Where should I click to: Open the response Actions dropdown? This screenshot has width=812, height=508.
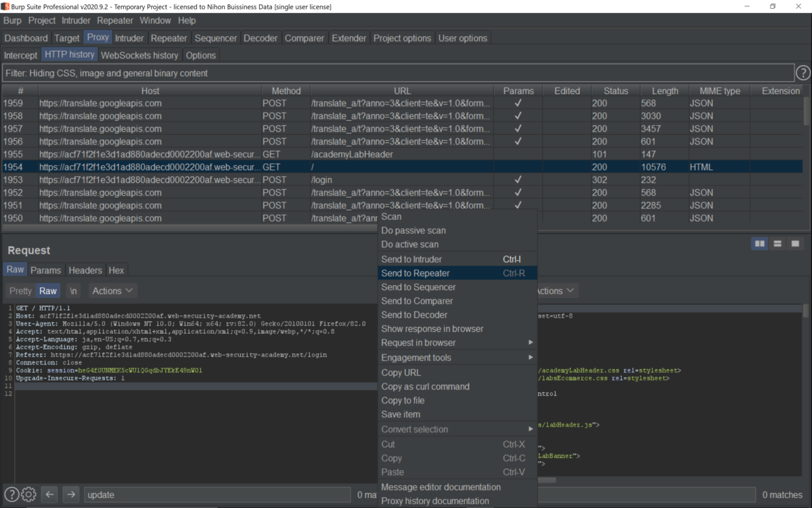click(557, 291)
